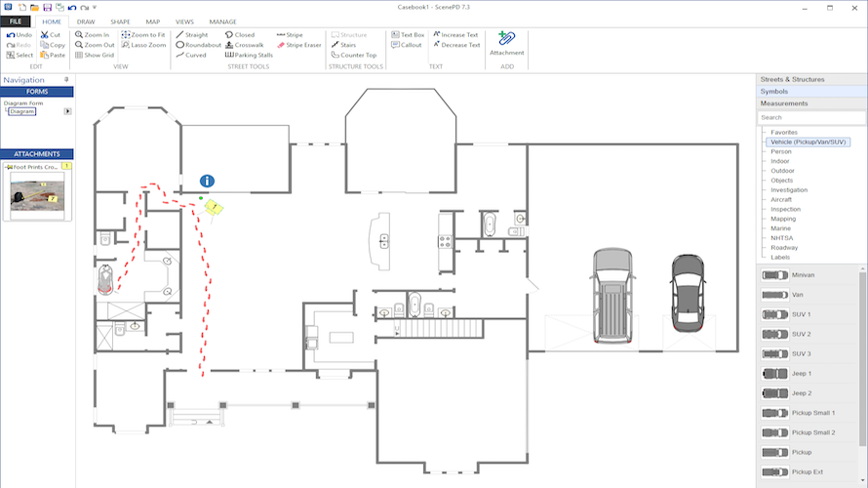The image size is (868, 488).
Task: Switch to the SHAPE tab
Action: [120, 21]
